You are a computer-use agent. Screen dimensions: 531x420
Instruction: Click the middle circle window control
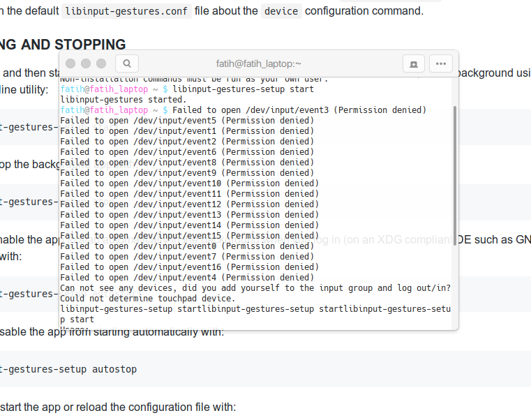pos(86,63)
